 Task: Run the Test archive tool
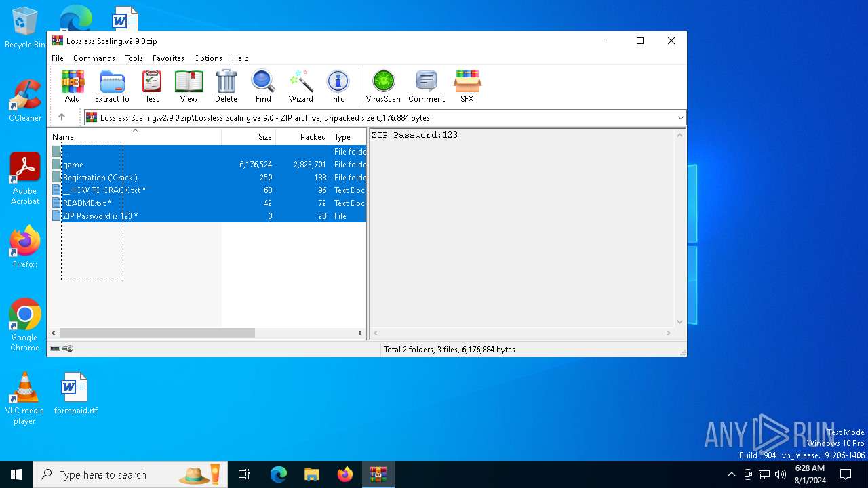[152, 86]
